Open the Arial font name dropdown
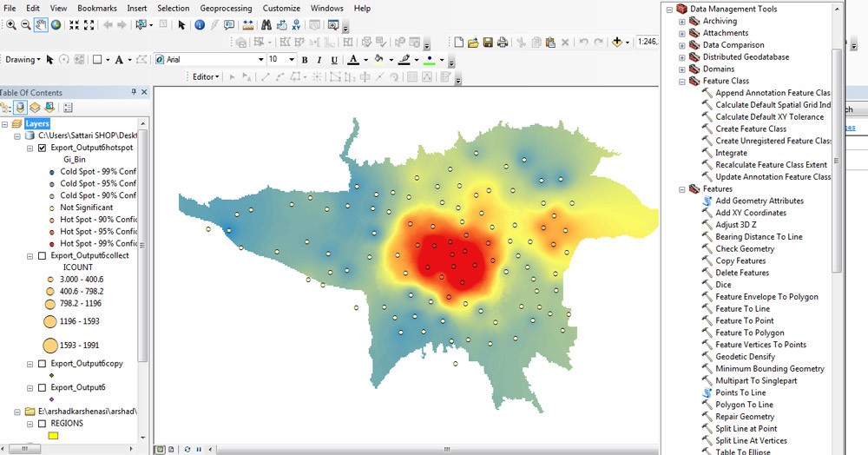 point(260,59)
